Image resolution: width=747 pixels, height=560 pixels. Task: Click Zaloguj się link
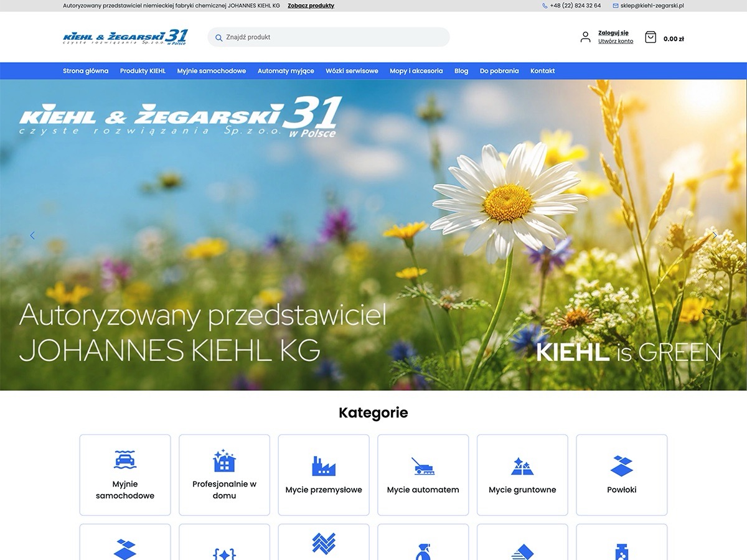[x=613, y=33]
